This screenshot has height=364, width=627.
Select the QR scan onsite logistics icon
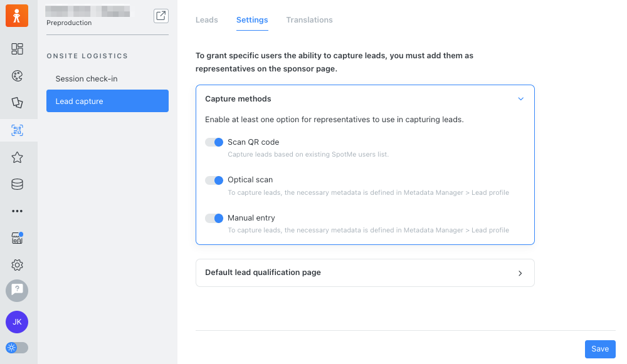click(x=17, y=130)
